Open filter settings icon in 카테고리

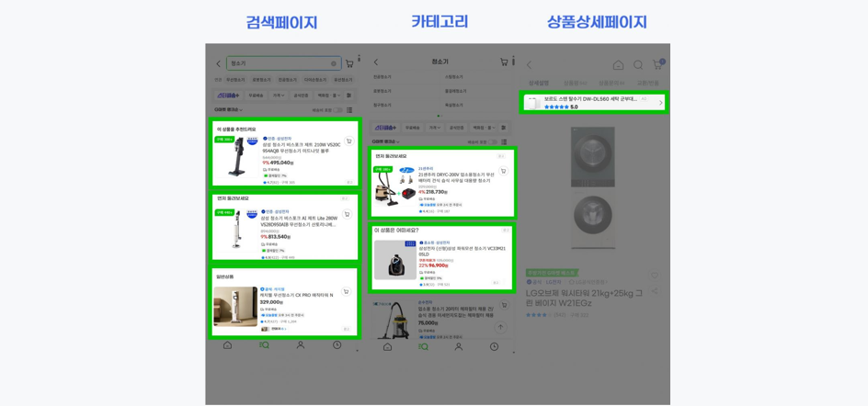504,128
